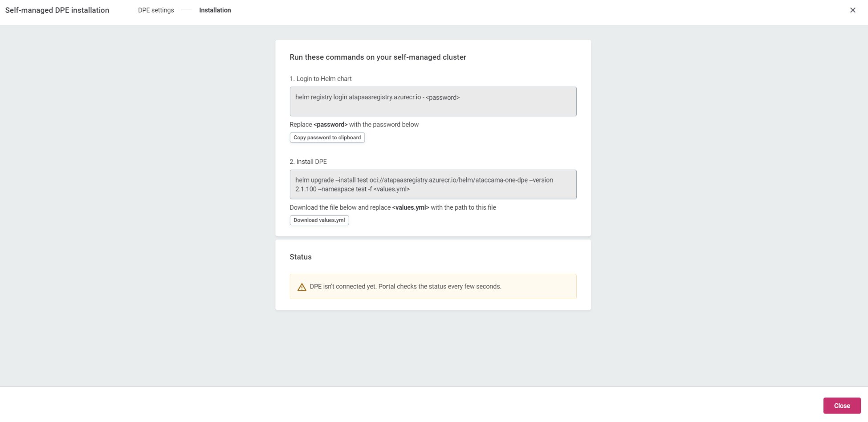868x422 pixels.
Task: Click the Status section heading
Action: pyautogui.click(x=300, y=257)
